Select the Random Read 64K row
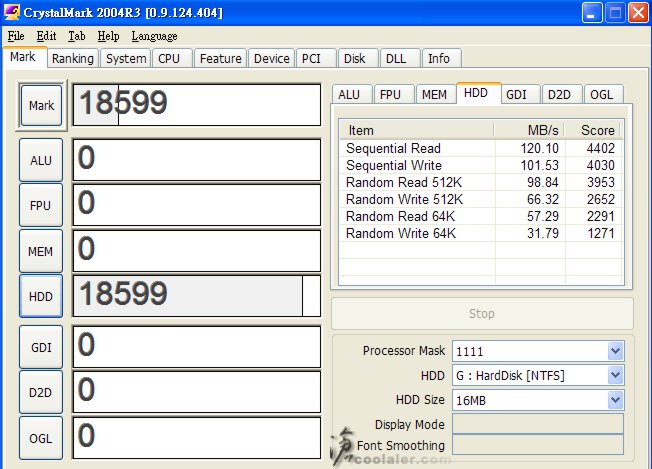This screenshot has width=652, height=469. coord(480,216)
